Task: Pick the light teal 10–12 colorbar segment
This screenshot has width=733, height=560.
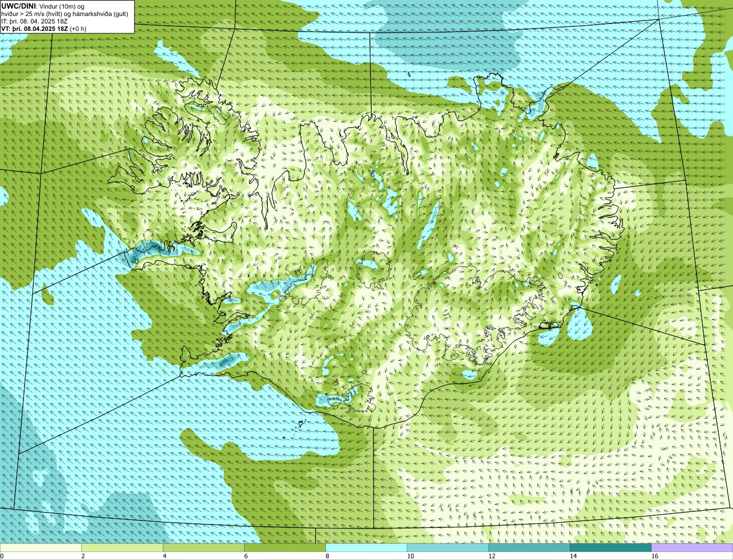Action: pos(448,547)
